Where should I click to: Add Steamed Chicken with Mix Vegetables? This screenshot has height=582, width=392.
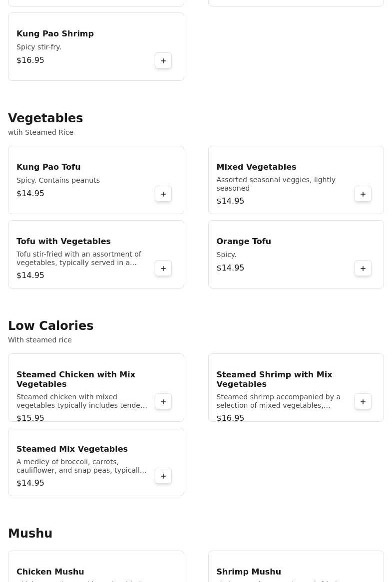[x=163, y=401]
